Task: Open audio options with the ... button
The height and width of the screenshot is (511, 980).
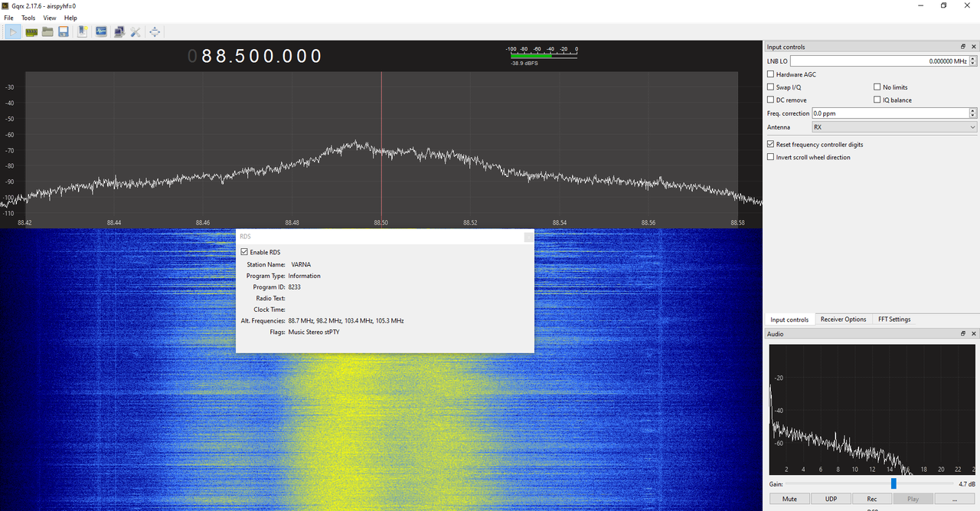Action: click(x=954, y=499)
